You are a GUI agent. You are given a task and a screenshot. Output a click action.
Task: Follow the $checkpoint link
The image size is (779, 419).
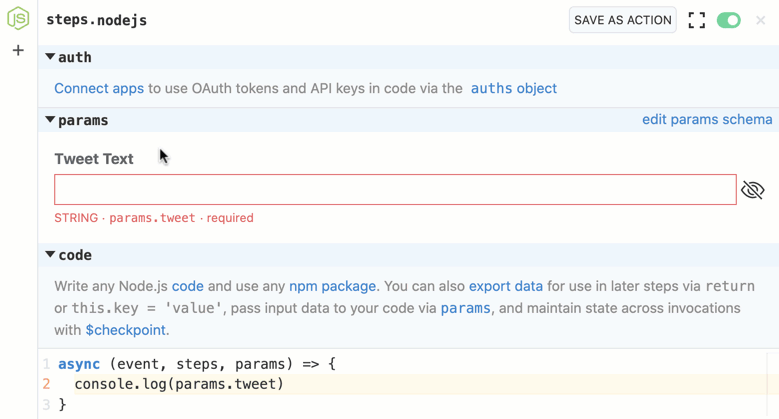[x=125, y=330]
